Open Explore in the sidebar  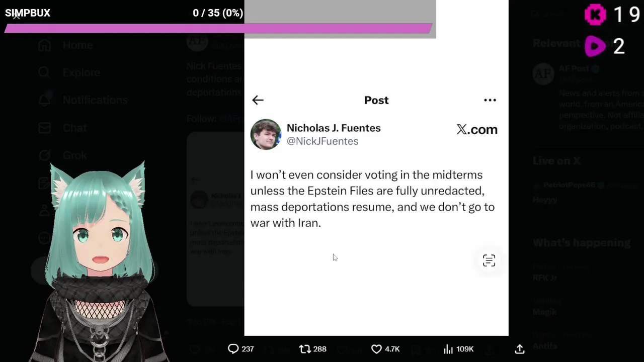click(x=81, y=73)
